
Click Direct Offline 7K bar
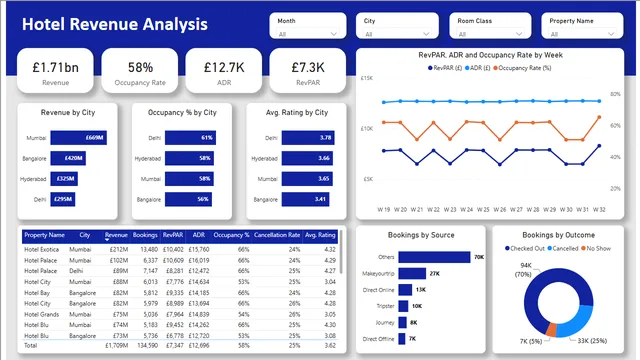click(x=402, y=339)
